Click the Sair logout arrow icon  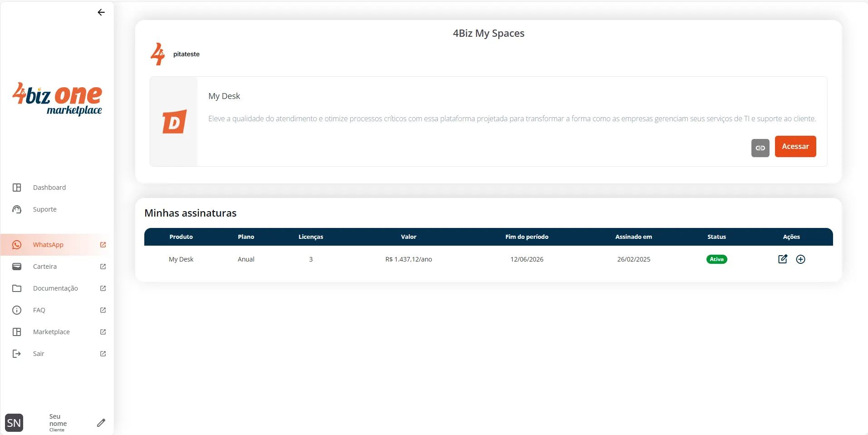pos(17,354)
